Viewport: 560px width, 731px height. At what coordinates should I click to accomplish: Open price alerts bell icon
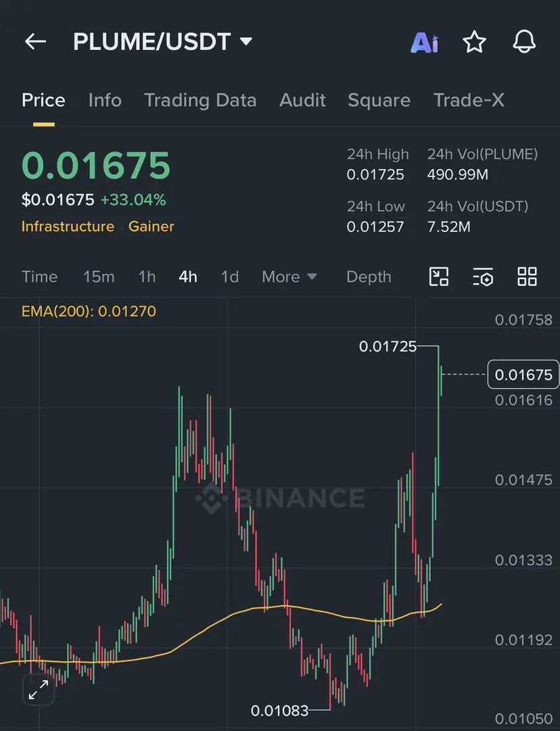click(x=524, y=41)
